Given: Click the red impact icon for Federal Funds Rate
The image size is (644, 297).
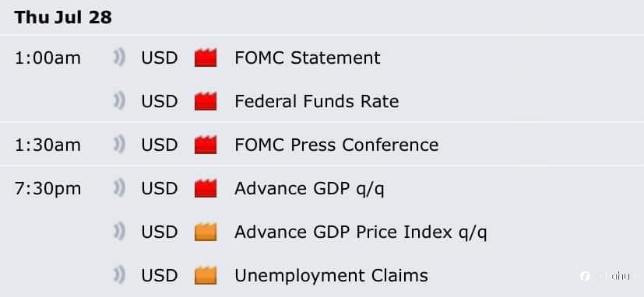Looking at the screenshot, I should (x=206, y=101).
